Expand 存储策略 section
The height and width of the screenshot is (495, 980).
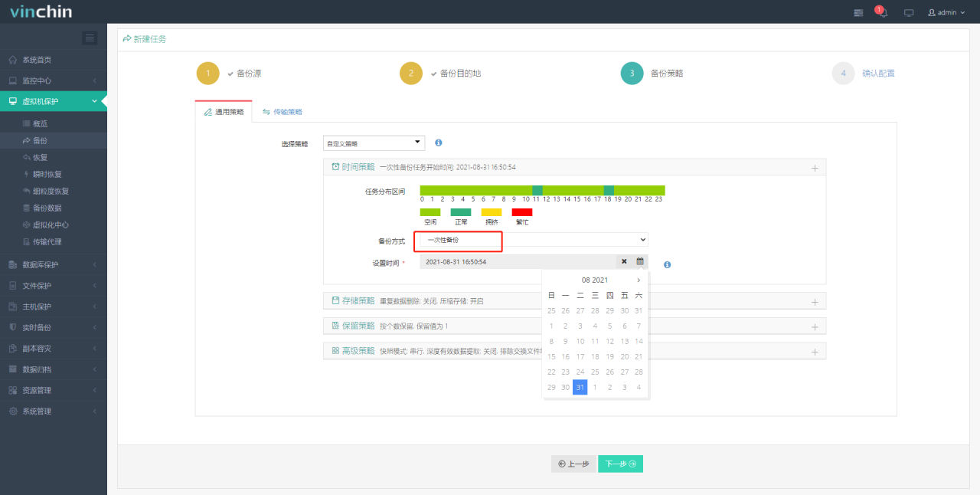574,301
